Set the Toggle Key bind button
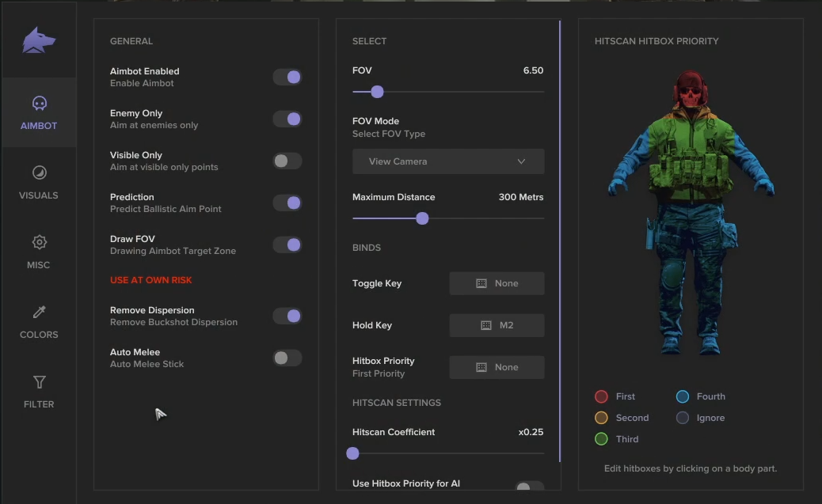 pos(497,283)
